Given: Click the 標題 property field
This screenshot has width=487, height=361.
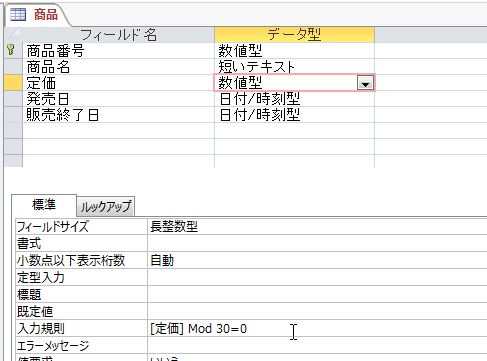Looking at the screenshot, I should (x=317, y=294).
